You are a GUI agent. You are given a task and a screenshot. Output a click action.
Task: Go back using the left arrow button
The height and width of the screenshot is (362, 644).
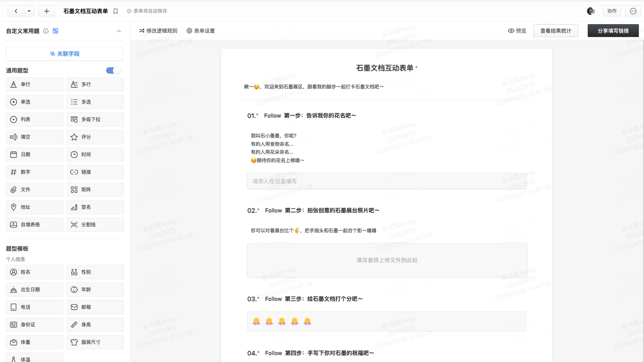pyautogui.click(x=16, y=11)
